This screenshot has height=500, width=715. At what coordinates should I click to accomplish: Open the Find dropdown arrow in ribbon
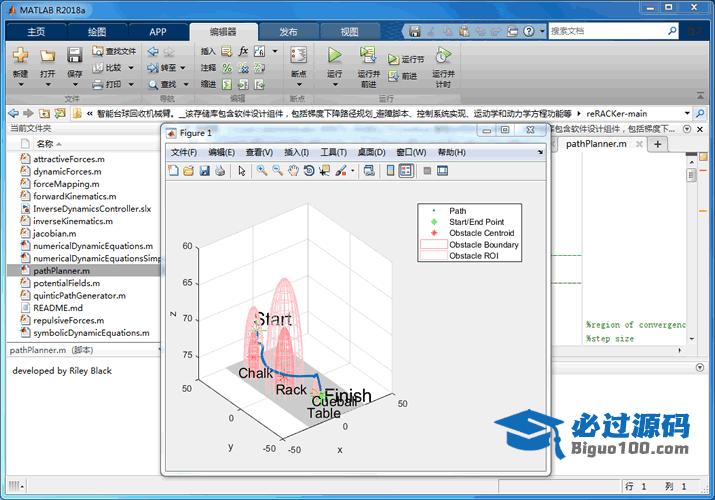coord(186,84)
